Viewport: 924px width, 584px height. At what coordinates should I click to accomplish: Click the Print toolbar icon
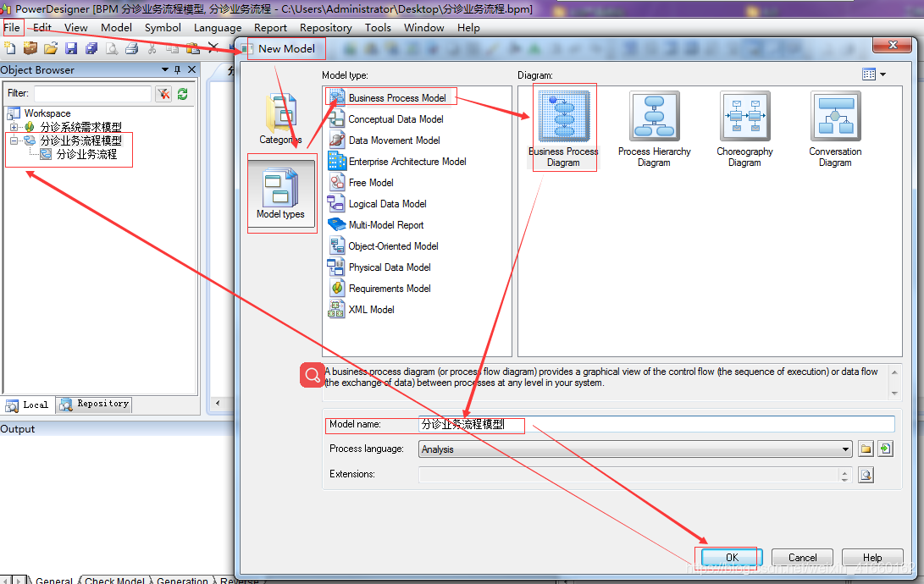click(132, 48)
